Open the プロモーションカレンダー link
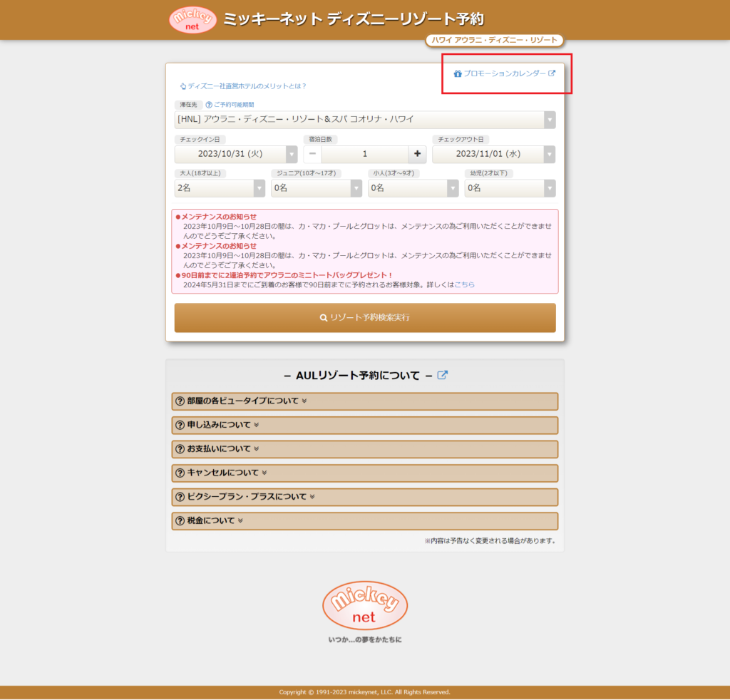Screen dimensions: 730x700 [504, 73]
